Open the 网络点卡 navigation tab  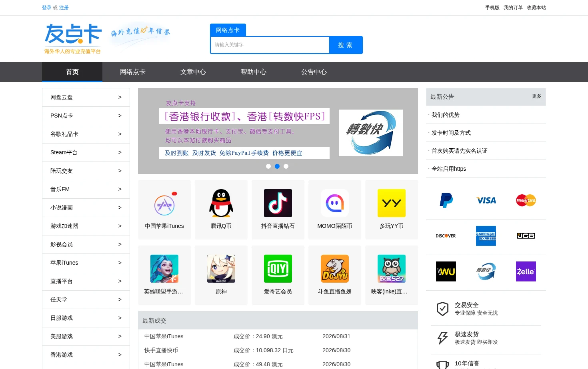pyautogui.click(x=132, y=72)
